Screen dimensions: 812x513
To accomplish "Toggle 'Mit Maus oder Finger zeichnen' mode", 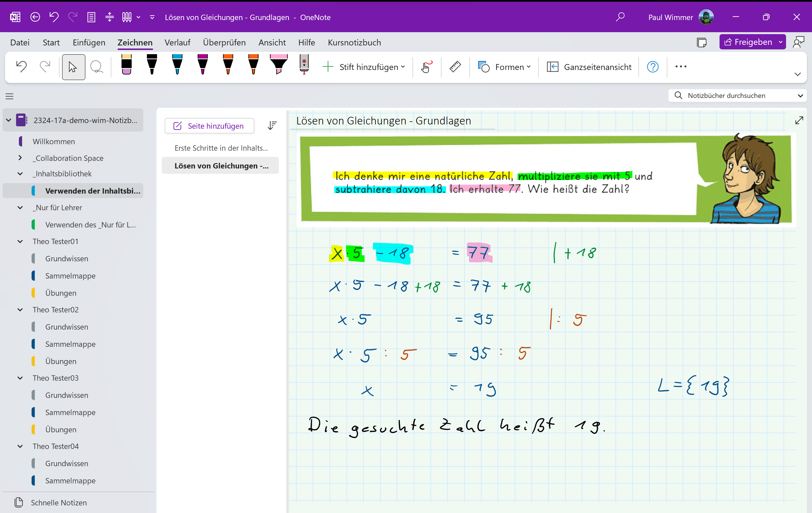I will point(426,67).
